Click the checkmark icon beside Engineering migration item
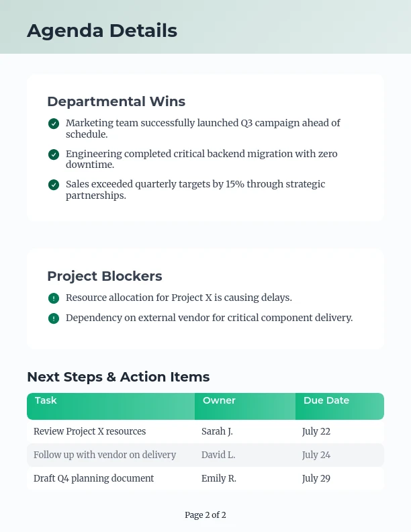The width and height of the screenshot is (411, 532). [x=54, y=154]
